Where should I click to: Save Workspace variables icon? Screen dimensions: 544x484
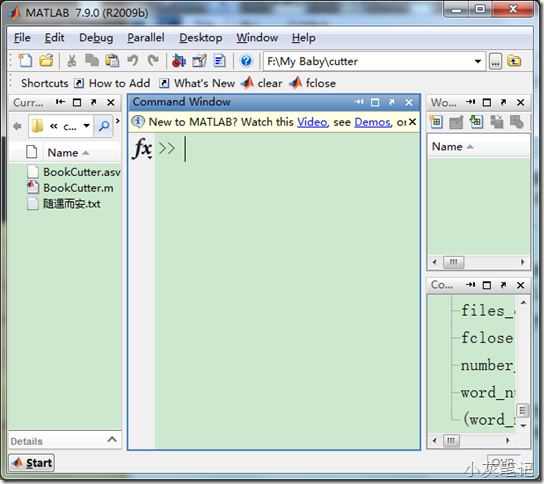(x=496, y=122)
